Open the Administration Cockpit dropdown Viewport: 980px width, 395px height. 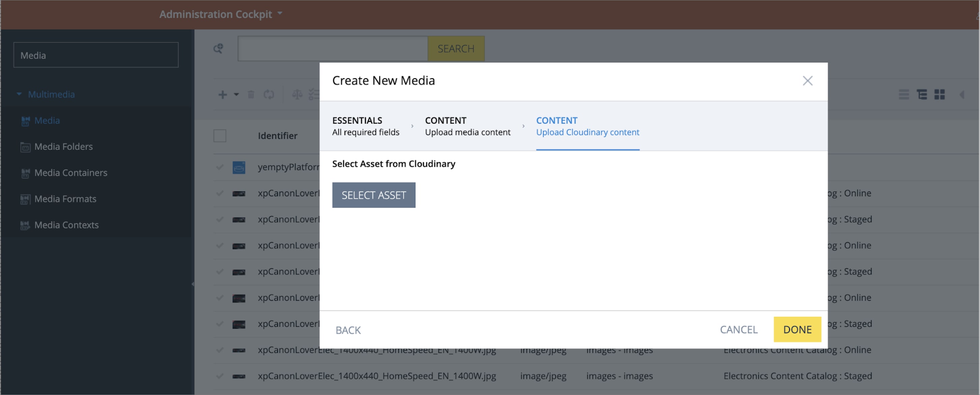coord(221,14)
